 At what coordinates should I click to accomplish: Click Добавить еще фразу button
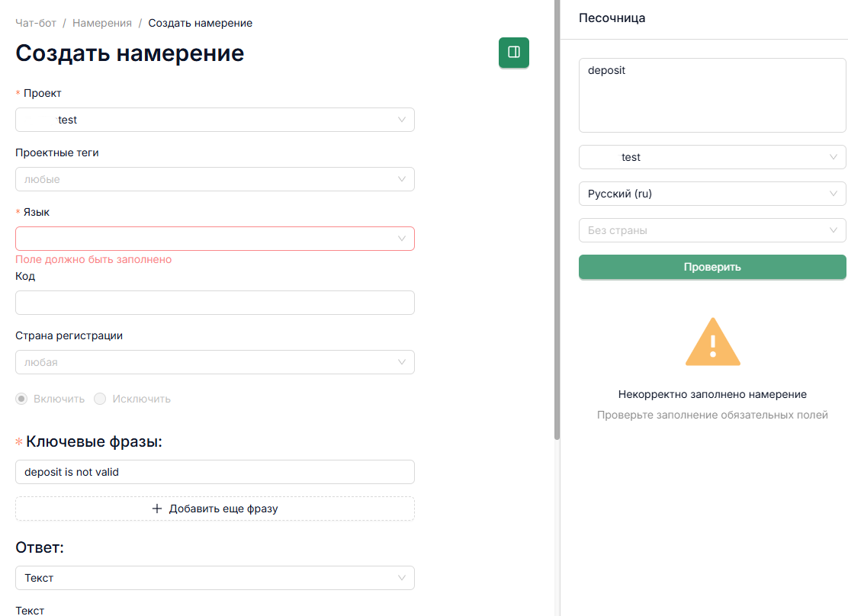pos(215,509)
